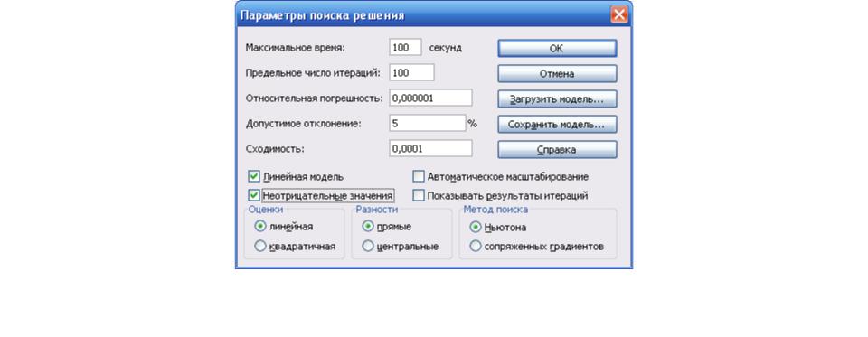Image resolution: width=868 pixels, height=337 pixels.
Task: Select прямые radio under Разности
Action: click(368, 227)
